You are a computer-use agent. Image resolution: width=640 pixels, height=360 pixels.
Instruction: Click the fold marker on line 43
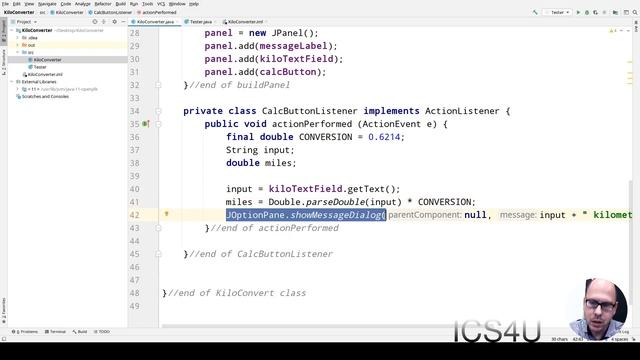158,228
